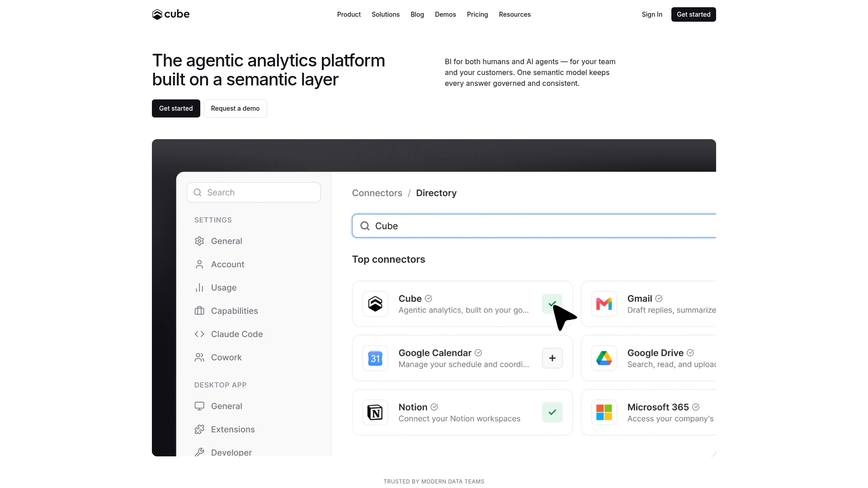
Task: Open the Account settings label
Action: click(228, 264)
